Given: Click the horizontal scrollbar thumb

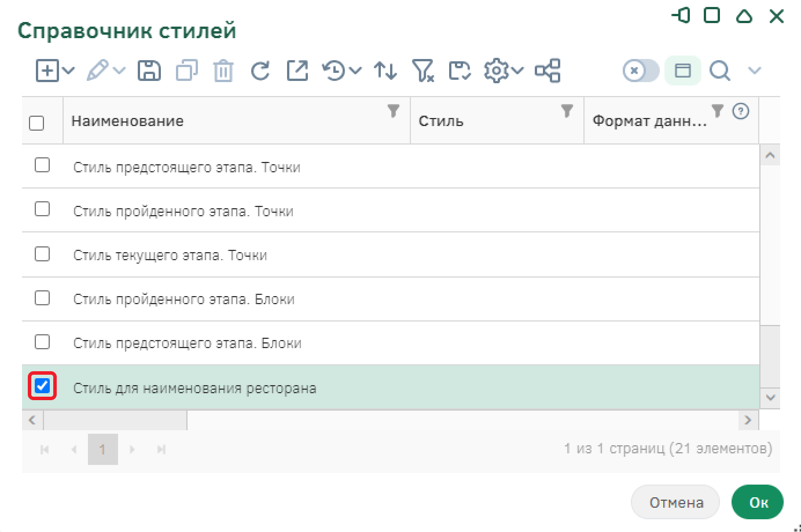Looking at the screenshot, I should [x=115, y=420].
